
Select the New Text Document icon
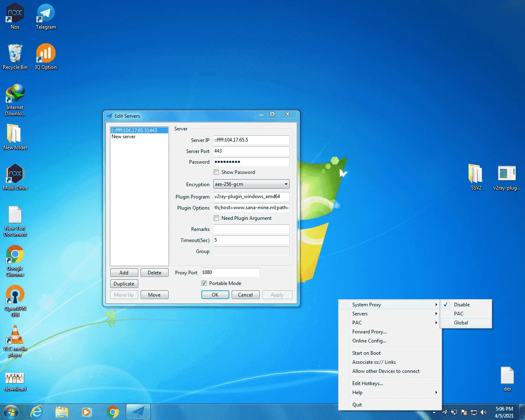coord(15,221)
